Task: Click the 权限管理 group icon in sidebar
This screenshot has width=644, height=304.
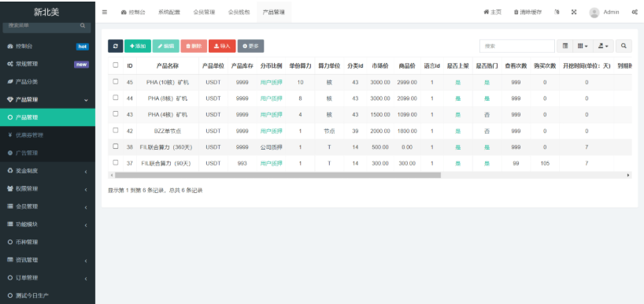Action: click(x=10, y=188)
